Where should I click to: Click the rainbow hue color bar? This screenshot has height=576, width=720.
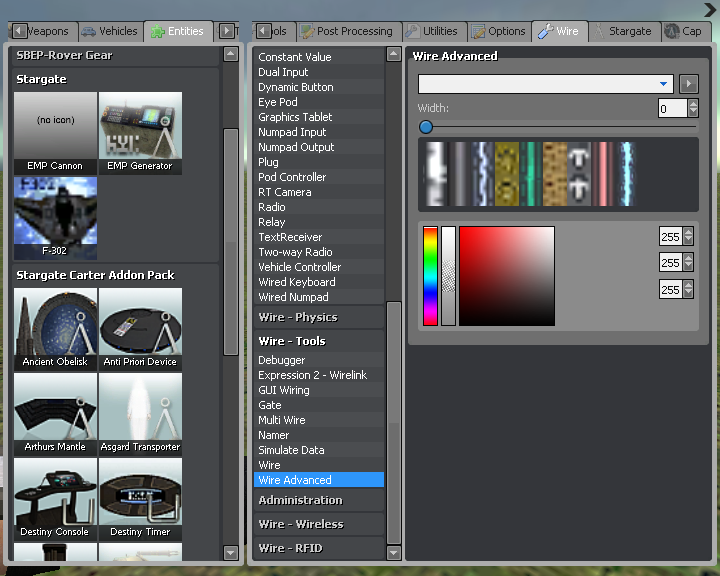(430, 276)
